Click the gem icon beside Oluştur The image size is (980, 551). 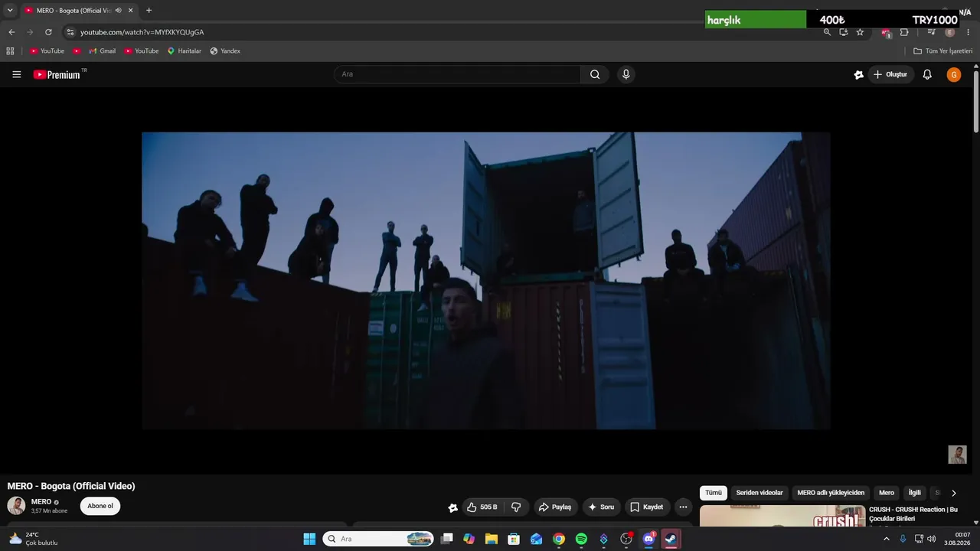tap(859, 74)
